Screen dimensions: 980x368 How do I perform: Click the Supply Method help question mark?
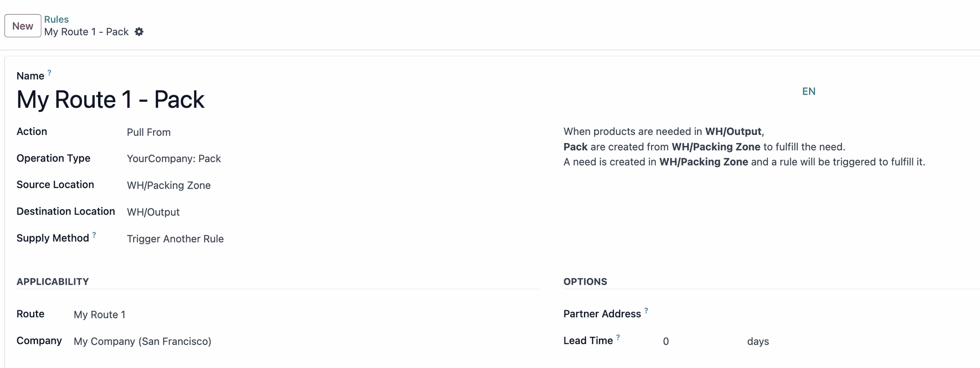tap(94, 235)
